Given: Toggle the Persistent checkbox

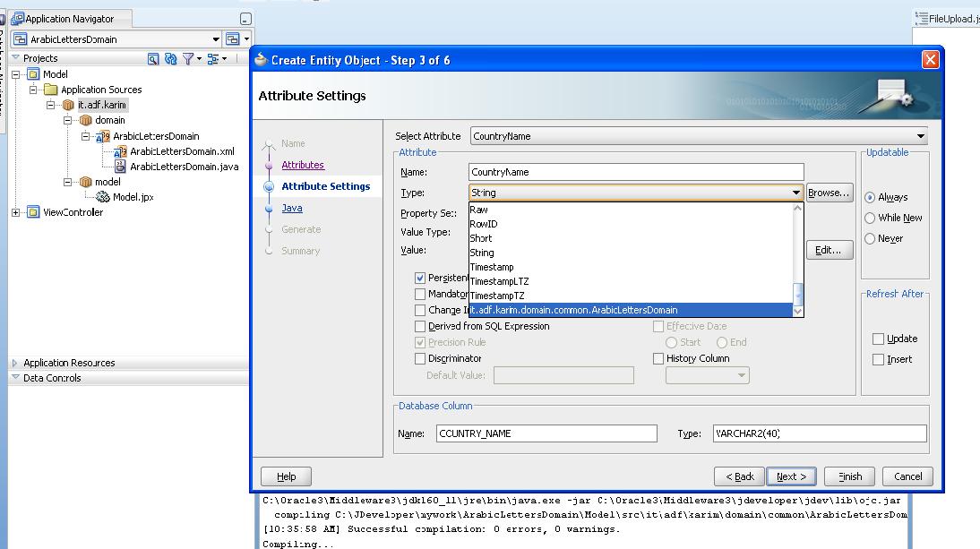Looking at the screenshot, I should pos(420,278).
